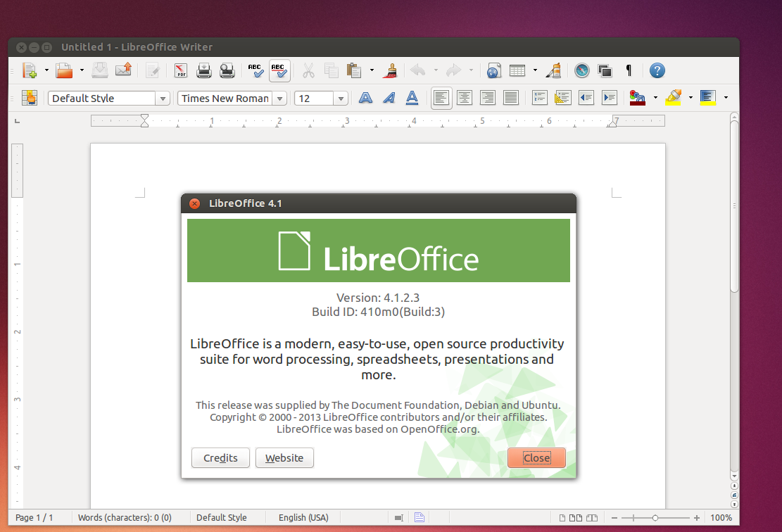Toggle Italic formatting
Screen dimensions: 782x532
pyautogui.click(x=389, y=97)
